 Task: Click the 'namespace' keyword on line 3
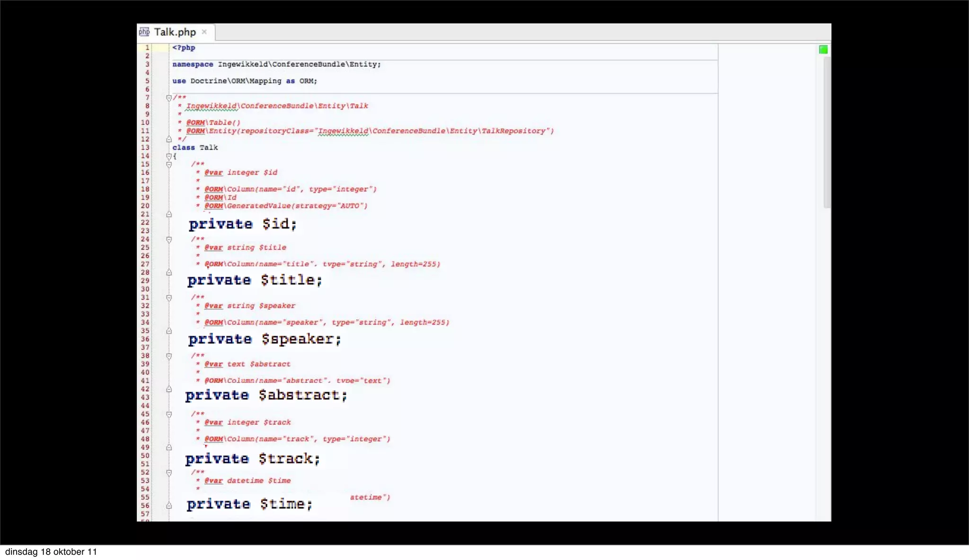click(193, 64)
